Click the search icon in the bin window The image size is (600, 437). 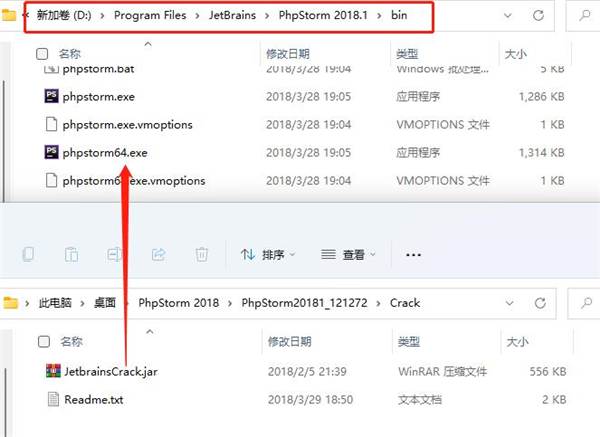(x=584, y=15)
